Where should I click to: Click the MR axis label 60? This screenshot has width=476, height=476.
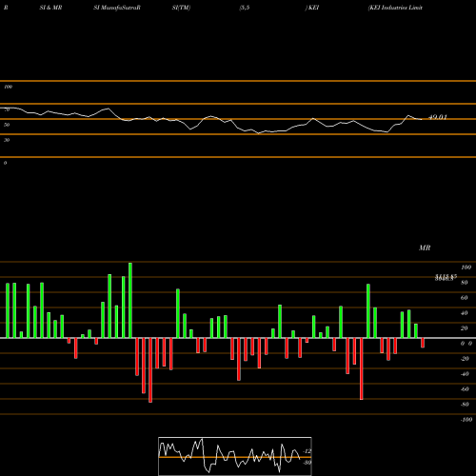465,298
